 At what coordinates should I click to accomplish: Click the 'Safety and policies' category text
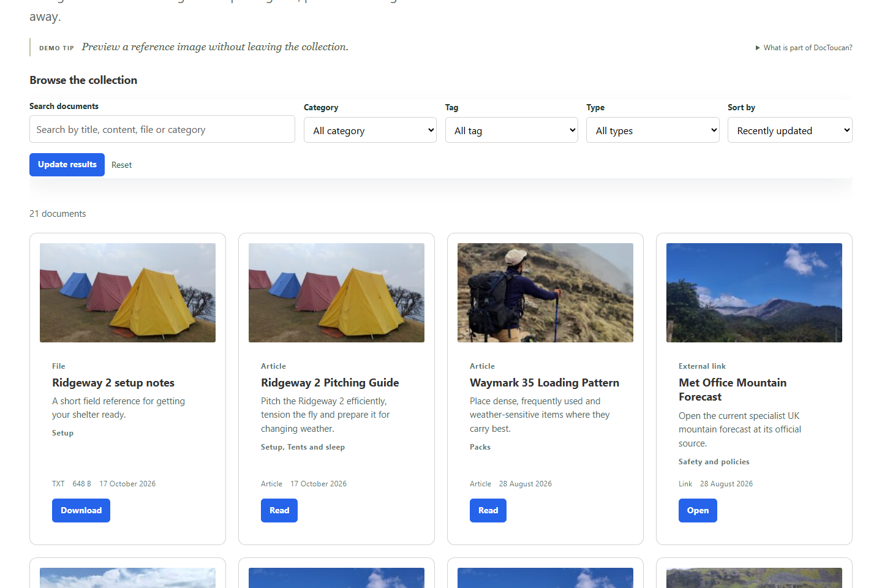(x=714, y=462)
